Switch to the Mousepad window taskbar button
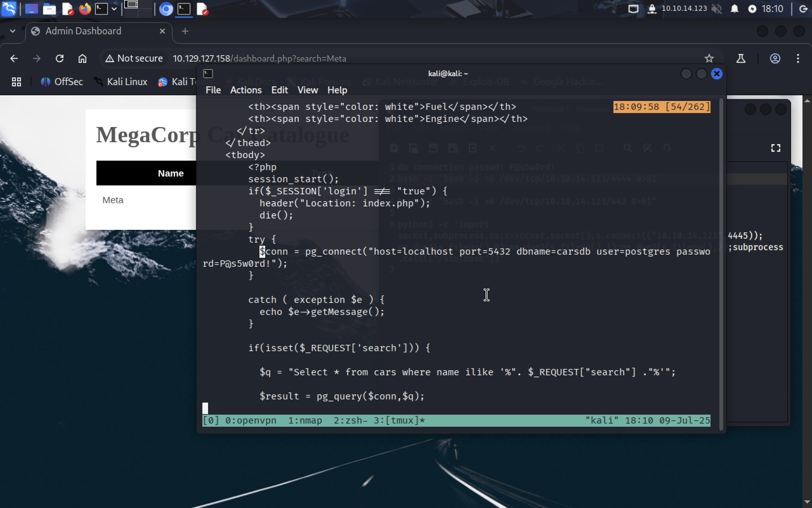Screen dimensions: 812x508 click(202, 9)
